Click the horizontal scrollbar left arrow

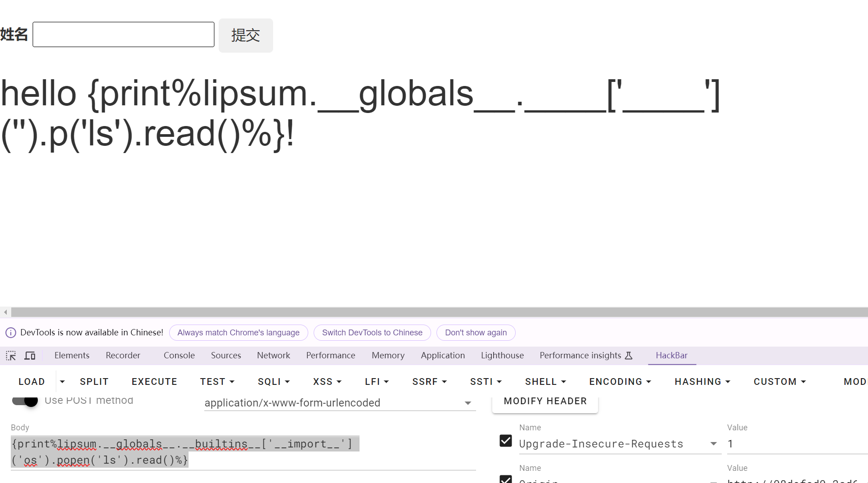(5, 312)
